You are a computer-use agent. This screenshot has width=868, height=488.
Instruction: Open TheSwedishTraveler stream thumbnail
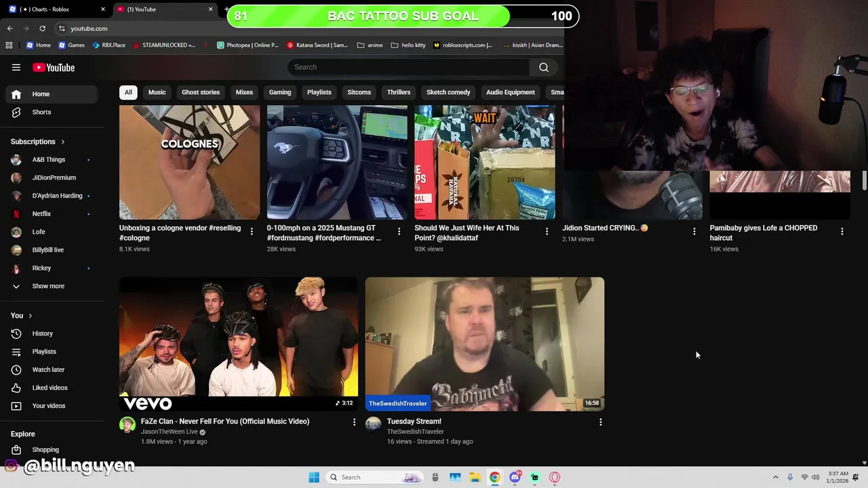[484, 344]
